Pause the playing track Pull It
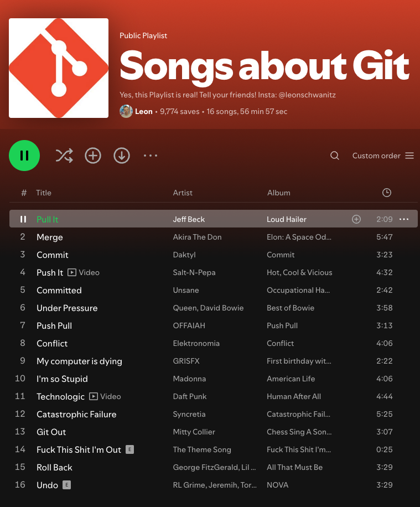420x507 pixels. (x=23, y=219)
